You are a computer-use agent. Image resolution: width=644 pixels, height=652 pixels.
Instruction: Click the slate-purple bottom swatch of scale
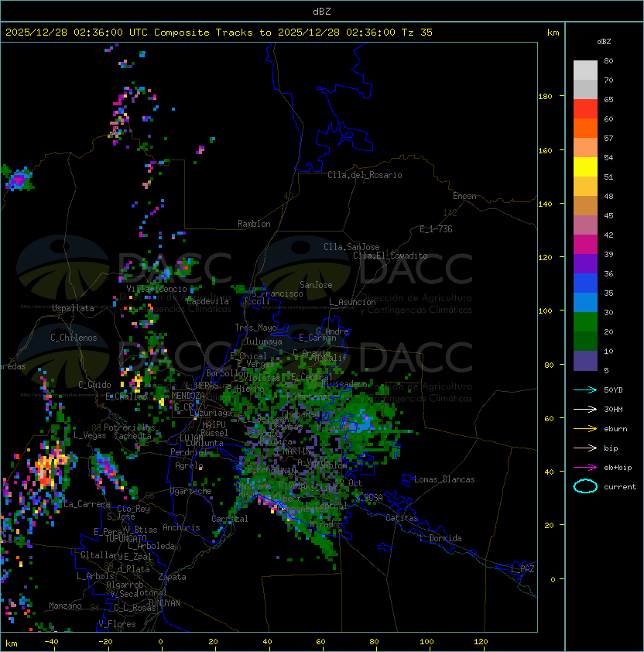pos(585,361)
